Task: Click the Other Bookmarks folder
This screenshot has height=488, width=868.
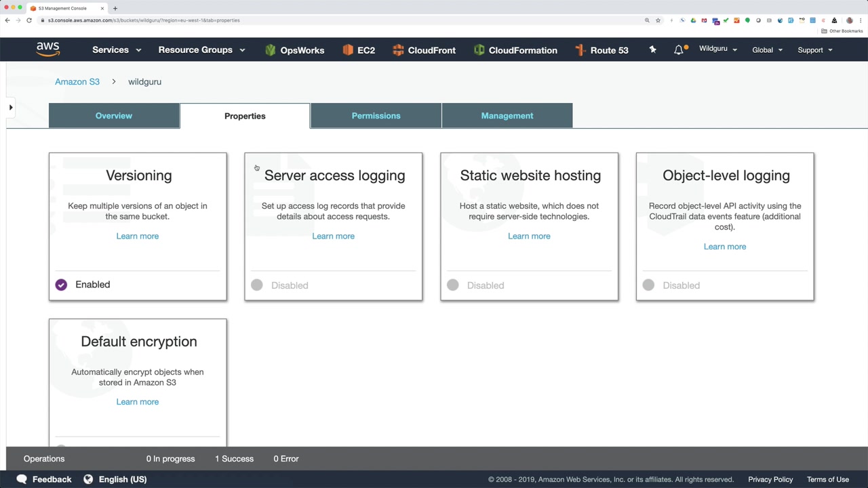Action: point(842,31)
